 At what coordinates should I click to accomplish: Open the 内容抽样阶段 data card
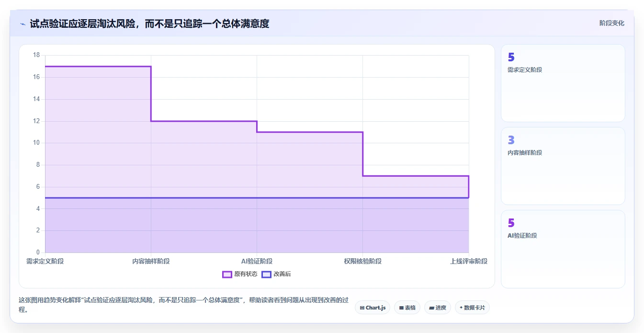[563, 166]
